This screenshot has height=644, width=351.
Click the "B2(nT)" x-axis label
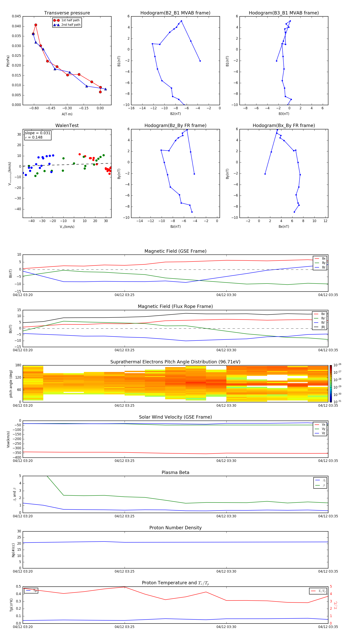175,114
